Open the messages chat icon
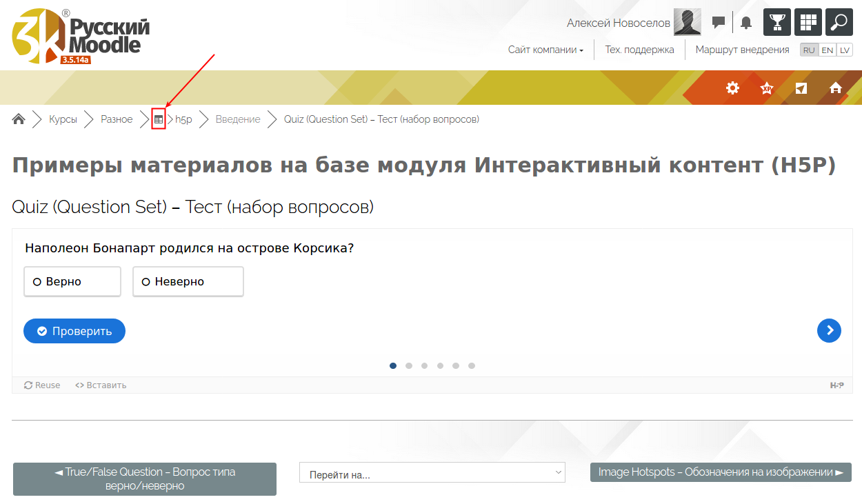This screenshot has width=862, height=504. [718, 23]
